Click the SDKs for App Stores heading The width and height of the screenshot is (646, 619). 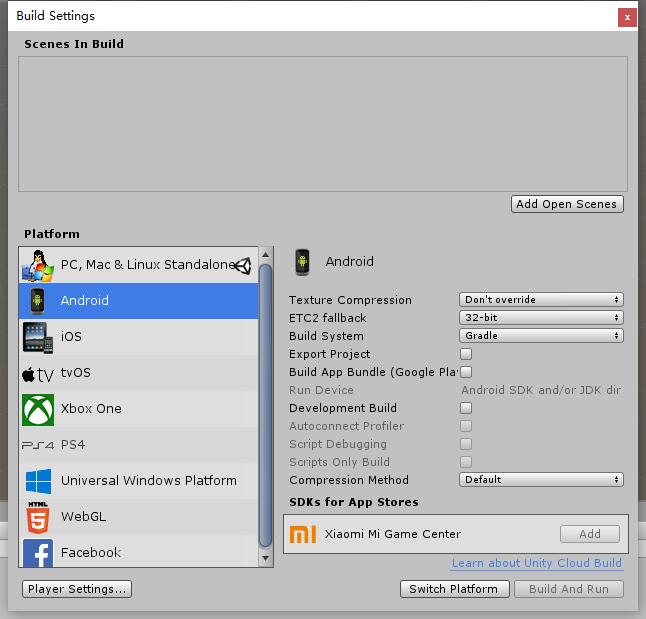point(353,502)
